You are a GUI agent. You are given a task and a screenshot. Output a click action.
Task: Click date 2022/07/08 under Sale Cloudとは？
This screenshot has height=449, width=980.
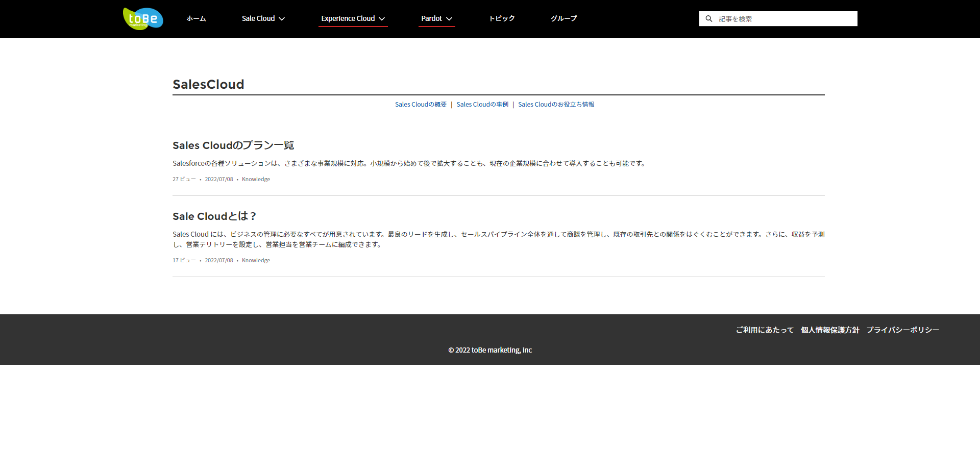[219, 260]
